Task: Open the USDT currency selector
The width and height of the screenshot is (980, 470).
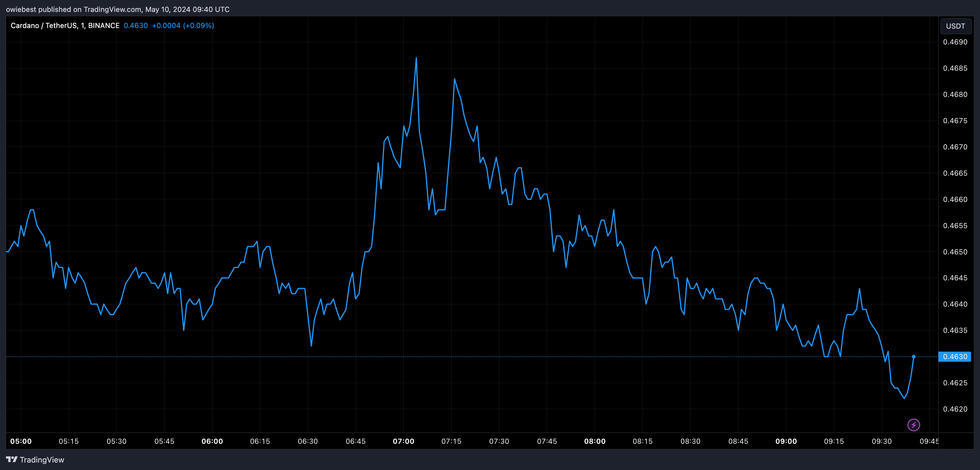Action: 955,26
